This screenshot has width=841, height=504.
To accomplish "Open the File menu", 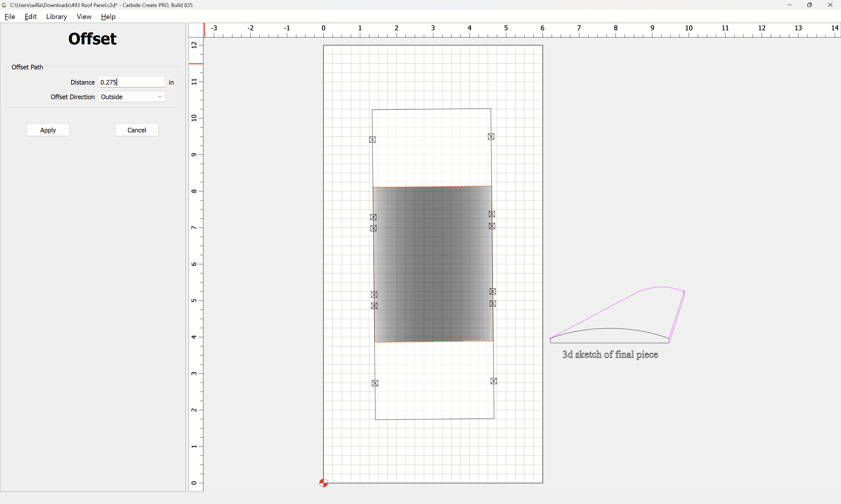I will pos(10,17).
